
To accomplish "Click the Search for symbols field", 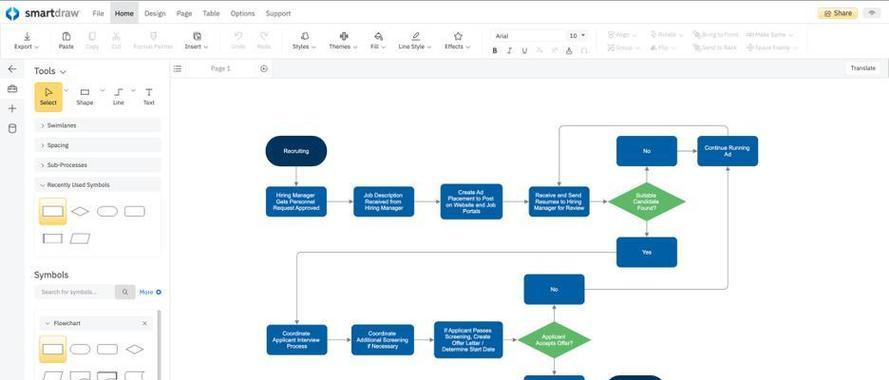I will pos(75,292).
